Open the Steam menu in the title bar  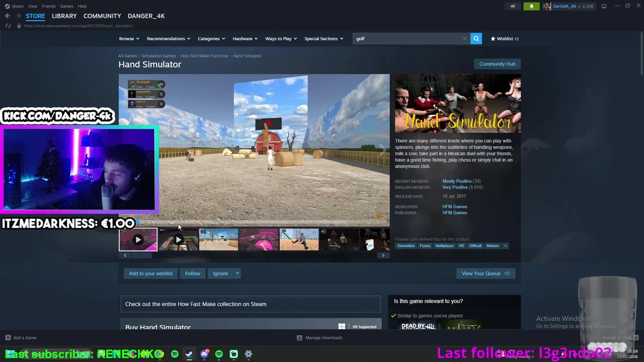tap(18, 6)
